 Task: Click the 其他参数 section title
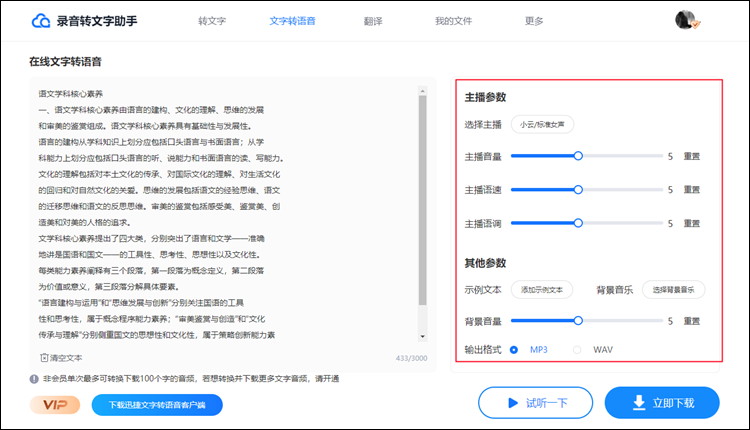tap(485, 263)
